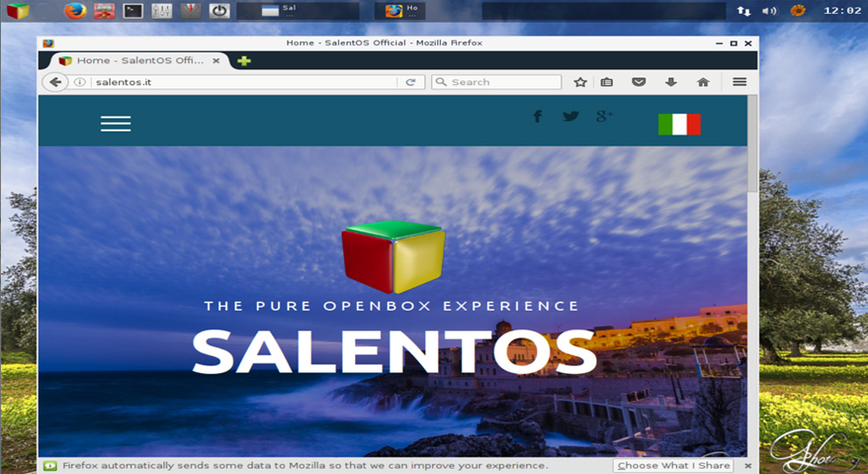
Task: Click the salentos.it address bar
Action: click(244, 81)
